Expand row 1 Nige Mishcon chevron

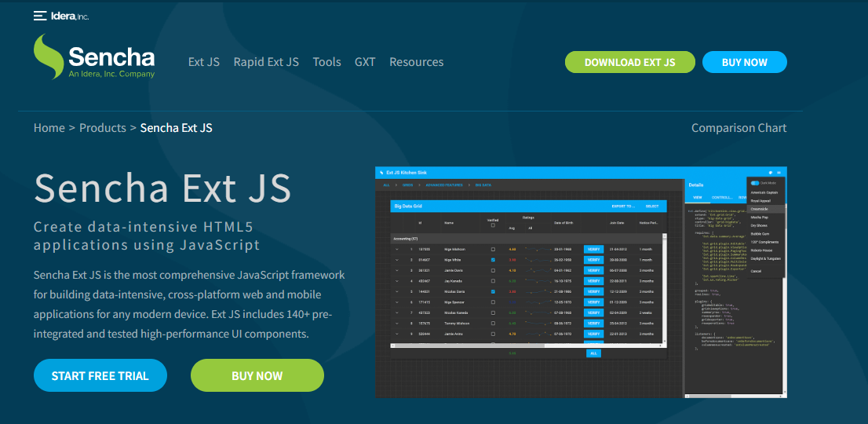[397, 250]
